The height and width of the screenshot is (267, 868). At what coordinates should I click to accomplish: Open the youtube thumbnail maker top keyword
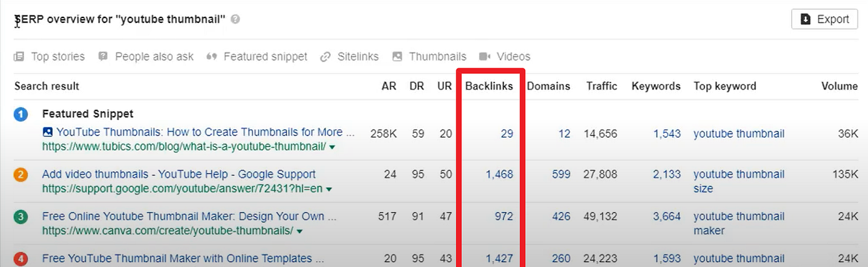(739, 224)
